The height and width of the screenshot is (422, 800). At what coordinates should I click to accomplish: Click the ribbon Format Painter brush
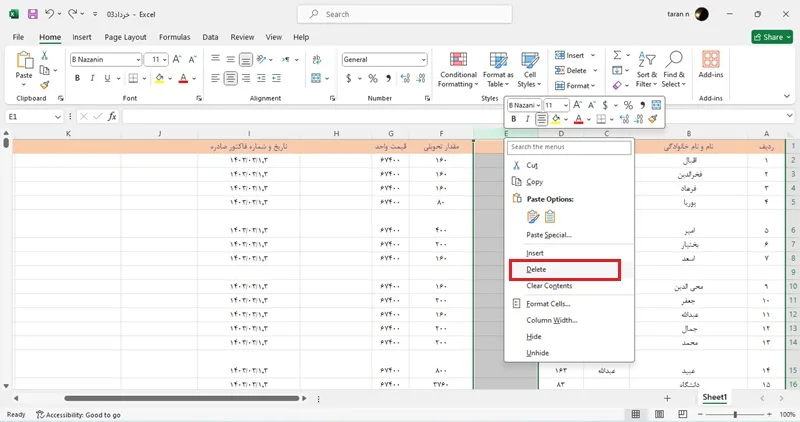(45, 84)
